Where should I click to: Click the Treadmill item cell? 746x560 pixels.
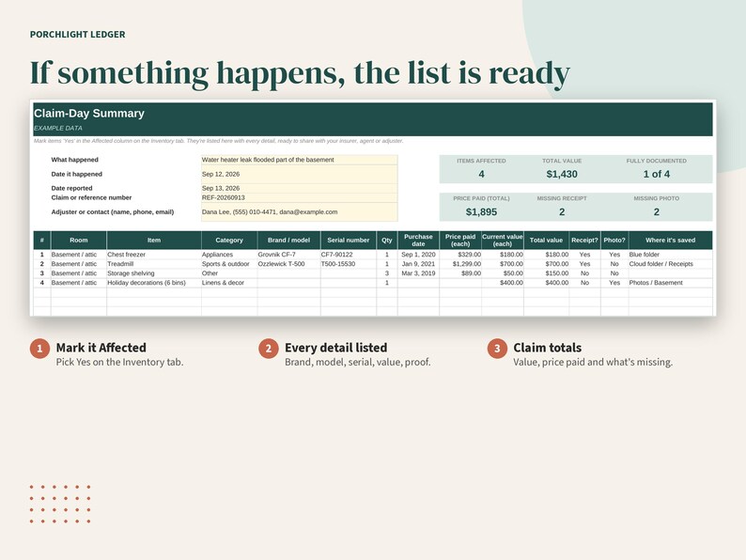pos(154,264)
